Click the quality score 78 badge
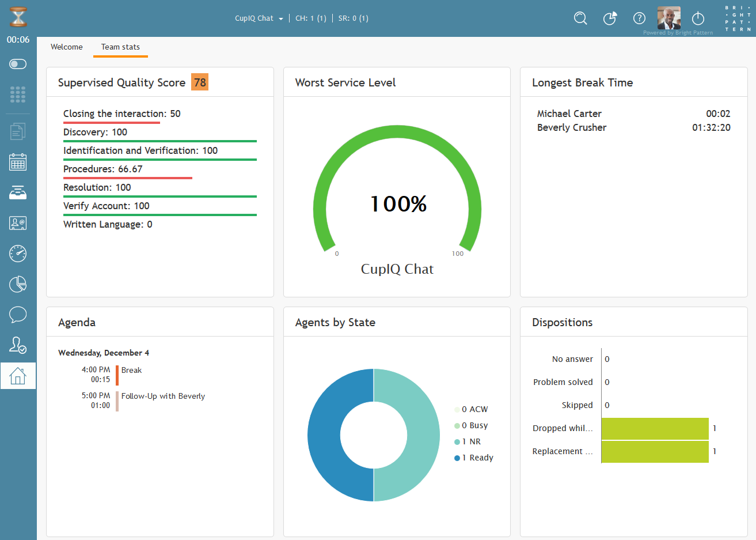 click(x=200, y=82)
